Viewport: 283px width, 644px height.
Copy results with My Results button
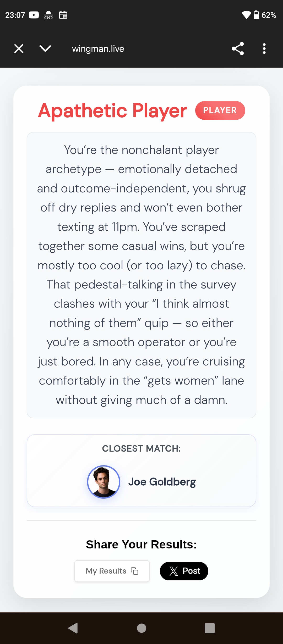click(x=112, y=571)
